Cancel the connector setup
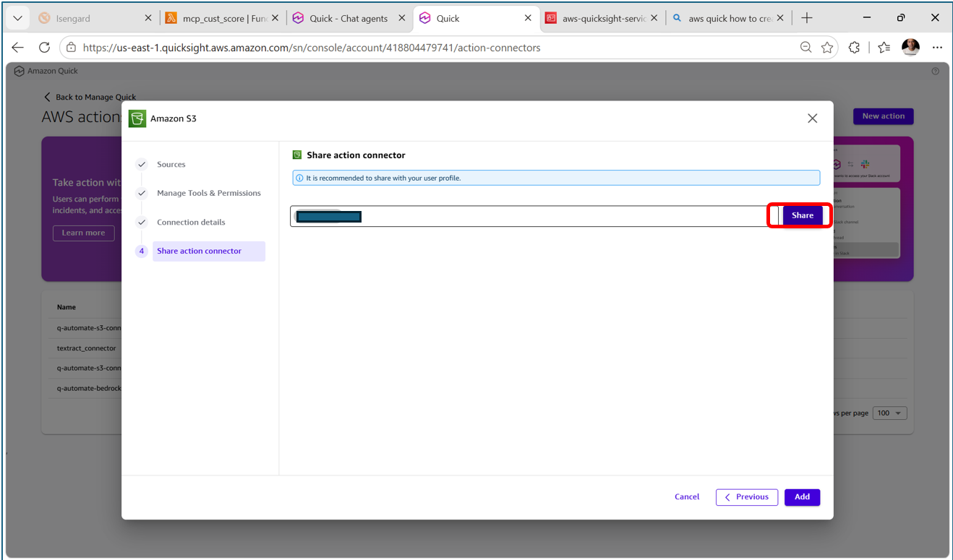The height and width of the screenshot is (560, 953). (687, 497)
